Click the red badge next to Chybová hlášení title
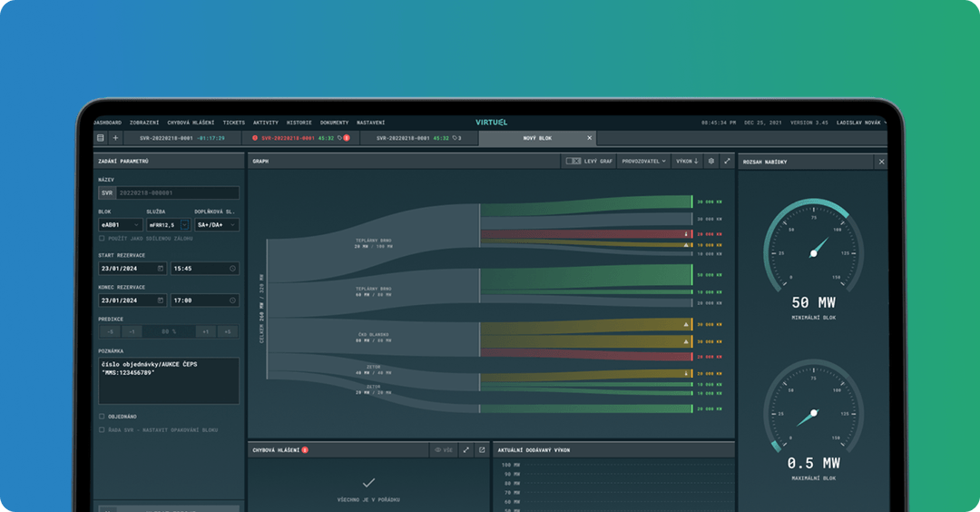This screenshot has width=980, height=512. coord(305,450)
